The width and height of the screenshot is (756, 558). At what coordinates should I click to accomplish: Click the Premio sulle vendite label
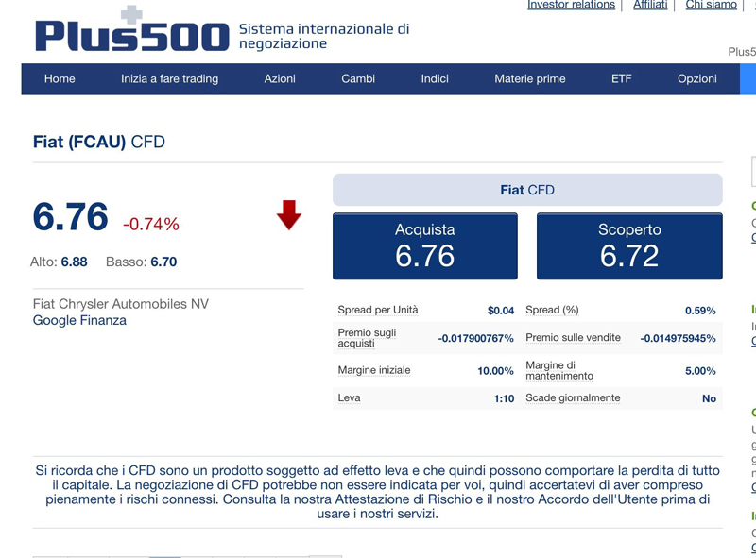pos(573,338)
